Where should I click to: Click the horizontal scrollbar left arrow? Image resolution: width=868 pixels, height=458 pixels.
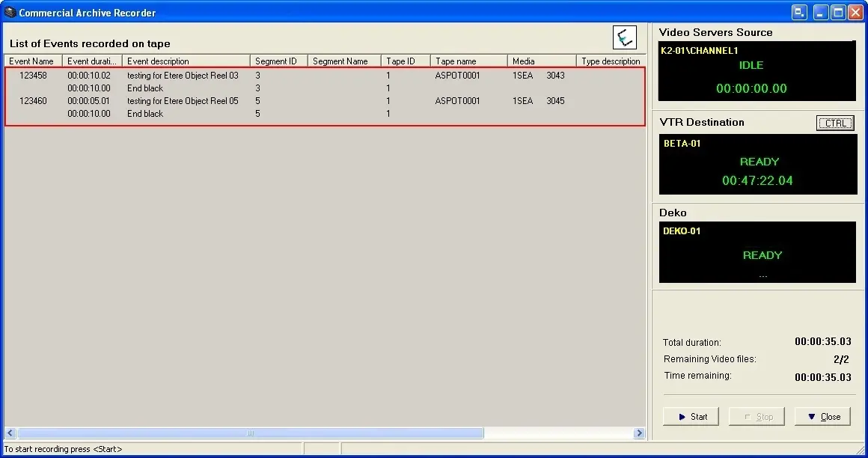point(10,433)
